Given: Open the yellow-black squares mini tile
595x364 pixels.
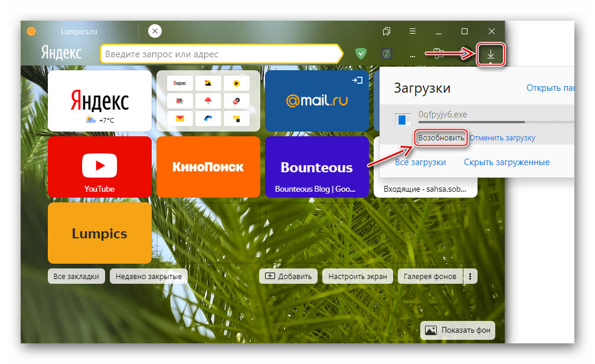Looking at the screenshot, I should (x=236, y=119).
